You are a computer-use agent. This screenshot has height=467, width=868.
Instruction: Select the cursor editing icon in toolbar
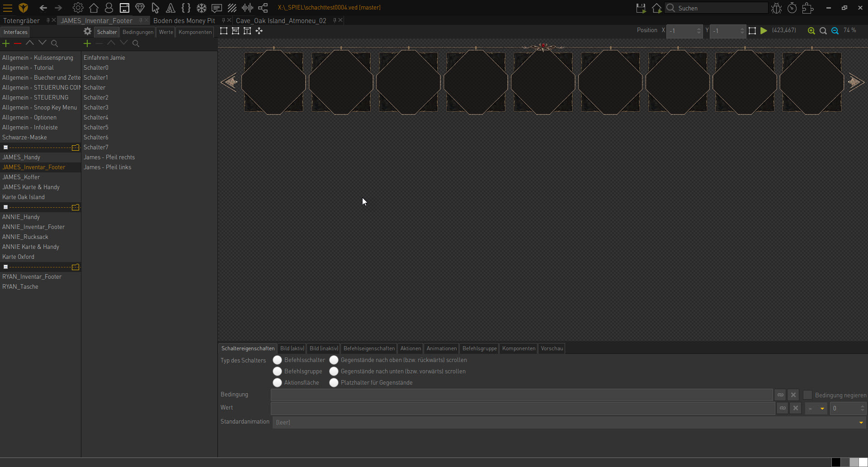[155, 8]
